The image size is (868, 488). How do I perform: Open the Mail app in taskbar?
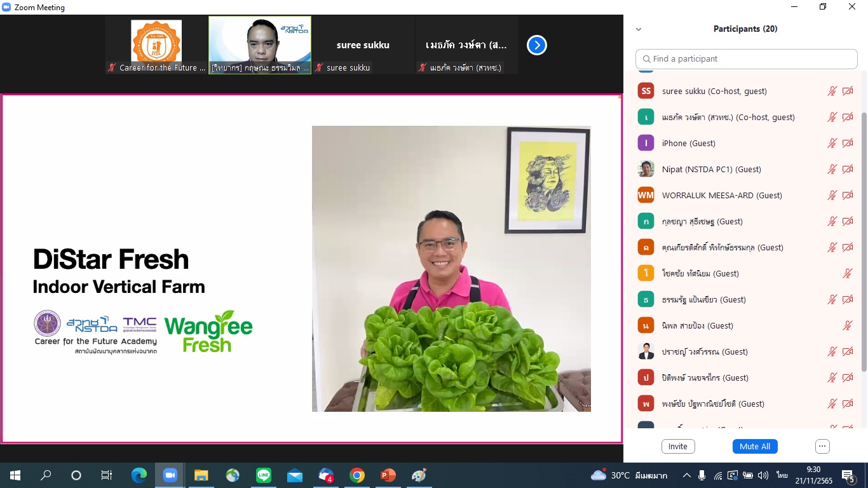[x=295, y=475]
